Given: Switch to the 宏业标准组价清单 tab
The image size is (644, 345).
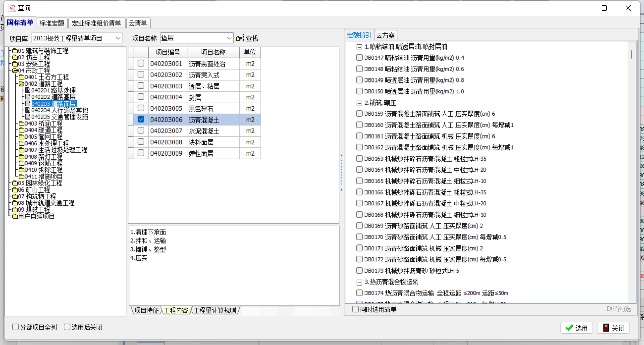Looking at the screenshot, I should (96, 23).
